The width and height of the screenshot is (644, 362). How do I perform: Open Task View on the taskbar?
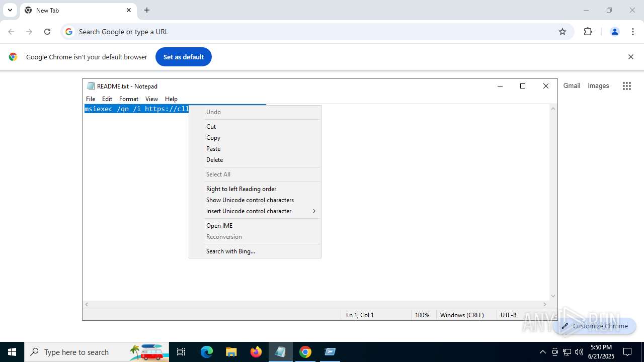click(181, 352)
